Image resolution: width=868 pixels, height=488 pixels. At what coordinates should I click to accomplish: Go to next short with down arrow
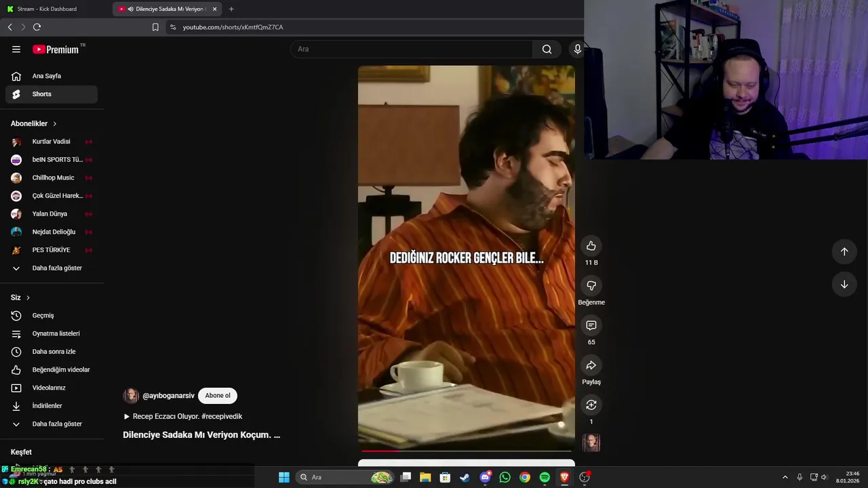[844, 284]
